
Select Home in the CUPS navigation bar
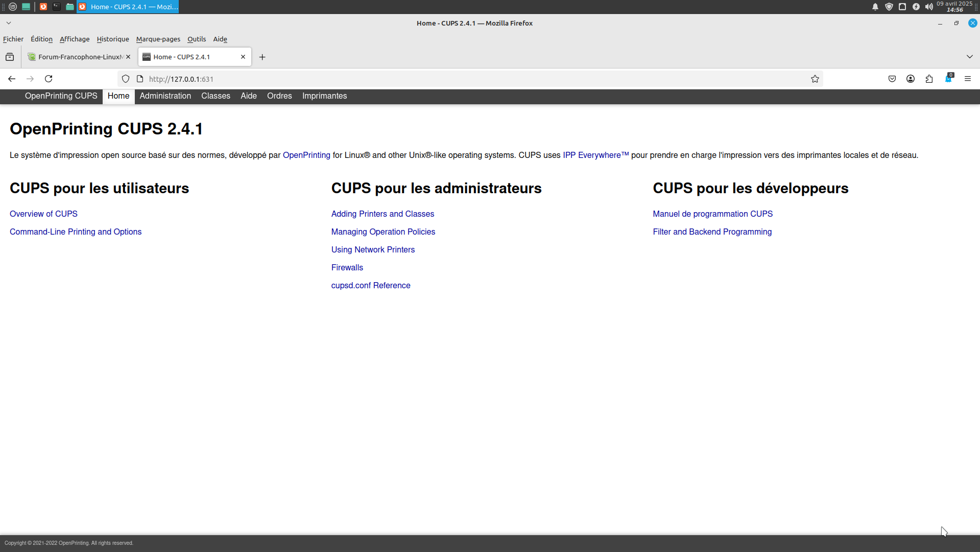pyautogui.click(x=118, y=96)
